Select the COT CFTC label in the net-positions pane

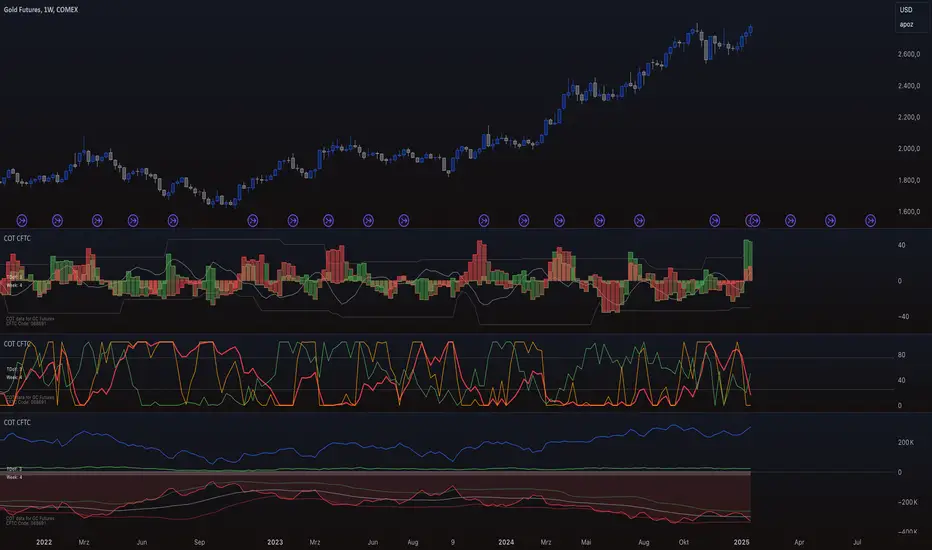pos(17,422)
